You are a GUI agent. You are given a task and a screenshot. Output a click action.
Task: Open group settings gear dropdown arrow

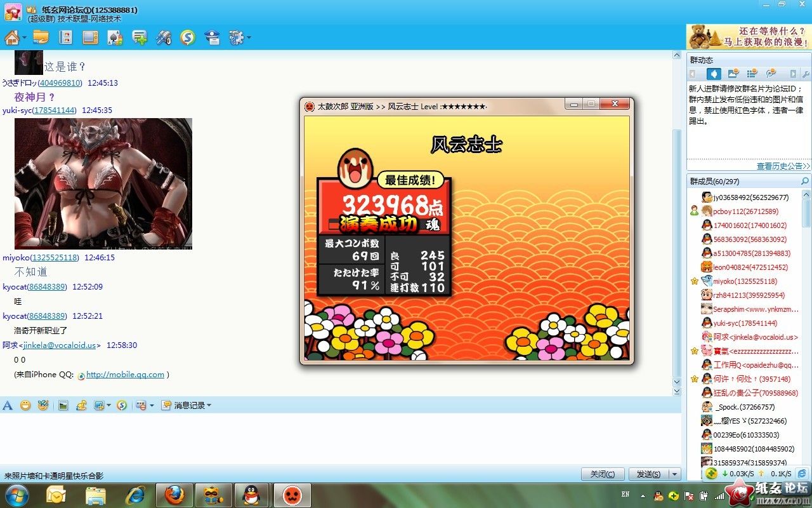point(249,37)
